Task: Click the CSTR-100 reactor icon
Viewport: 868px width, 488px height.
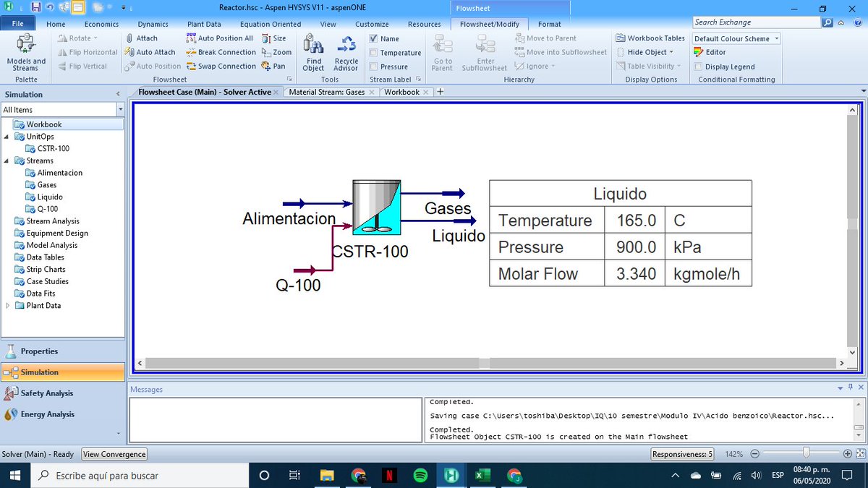Action: coord(376,207)
